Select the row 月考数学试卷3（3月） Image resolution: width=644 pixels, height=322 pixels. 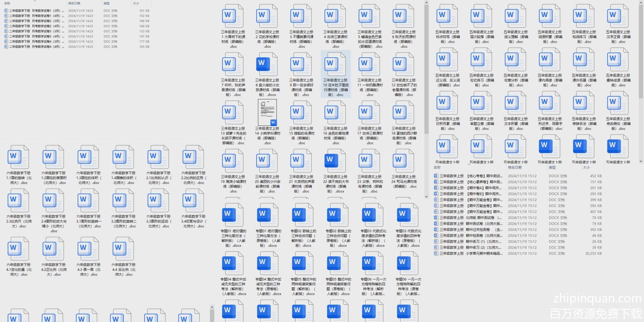pyautogui.click(x=77, y=31)
